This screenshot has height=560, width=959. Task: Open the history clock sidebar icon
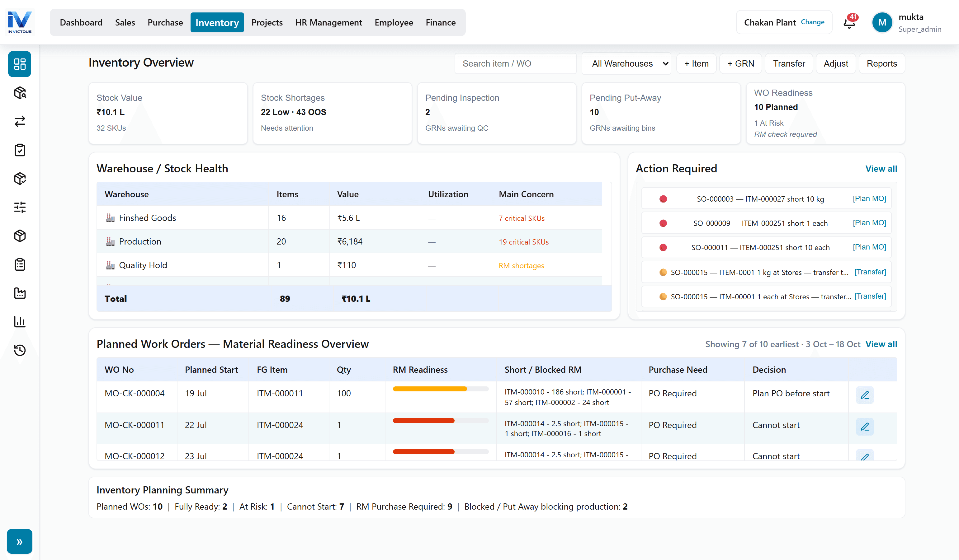tap(20, 350)
